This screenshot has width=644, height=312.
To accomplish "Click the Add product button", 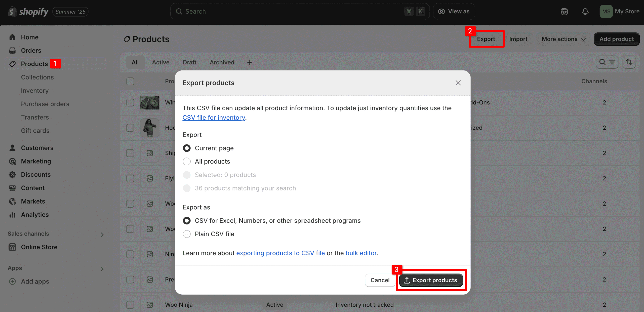I will pyautogui.click(x=617, y=39).
